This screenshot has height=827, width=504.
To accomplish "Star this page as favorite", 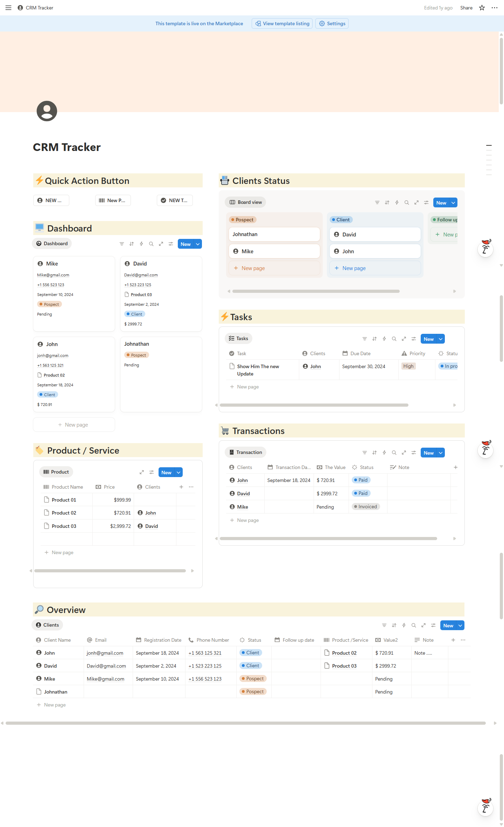I will tap(482, 8).
